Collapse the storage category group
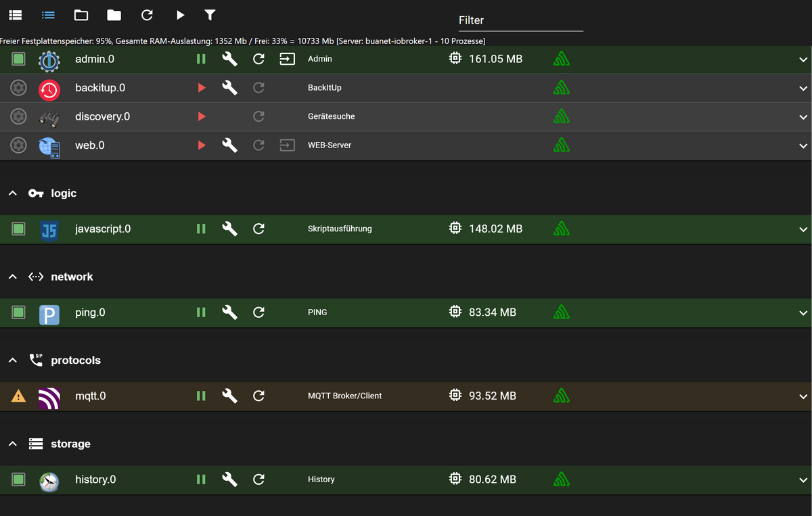 [x=12, y=444]
